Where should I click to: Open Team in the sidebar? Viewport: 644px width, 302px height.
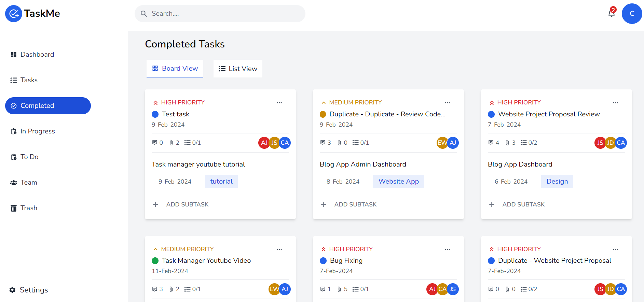click(48, 183)
